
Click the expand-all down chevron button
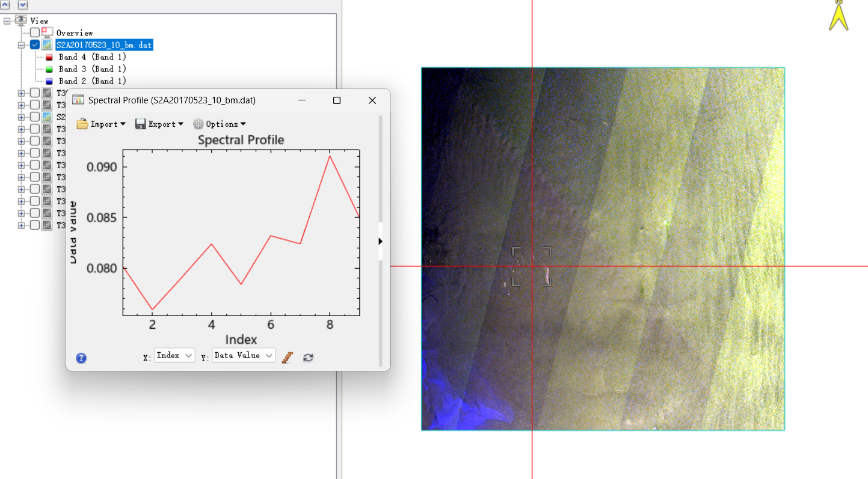23,4
